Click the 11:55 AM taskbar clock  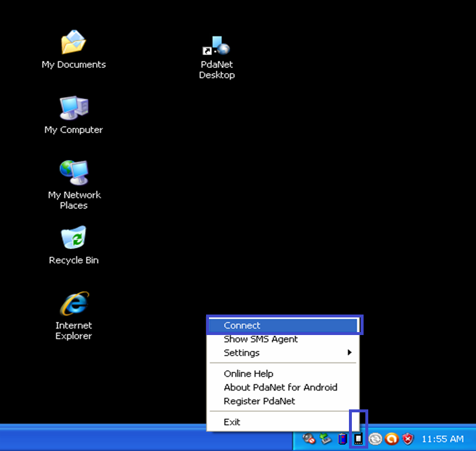pos(443,439)
